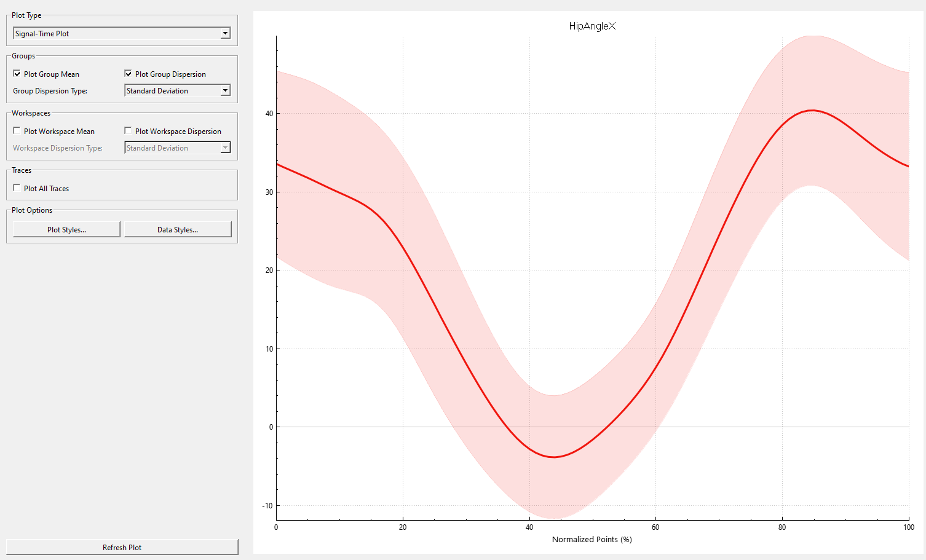The image size is (926, 560).
Task: Check the Plot All Traces box
Action: [x=17, y=188]
